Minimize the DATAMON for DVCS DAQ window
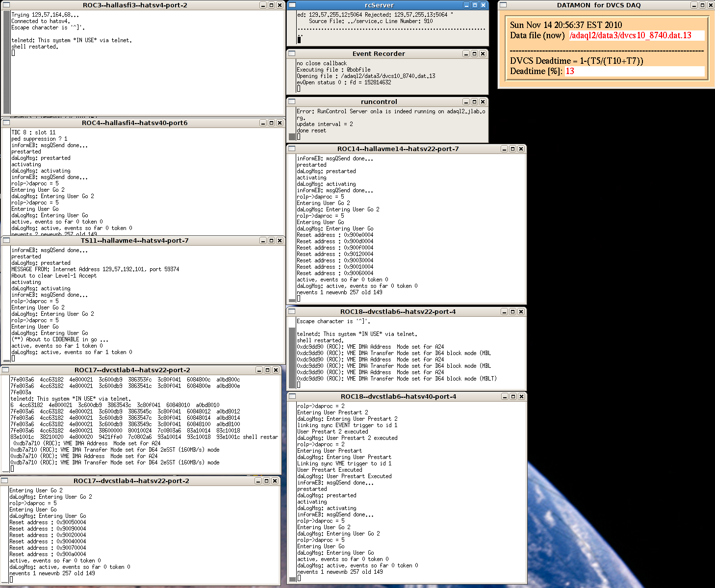 [694, 5]
